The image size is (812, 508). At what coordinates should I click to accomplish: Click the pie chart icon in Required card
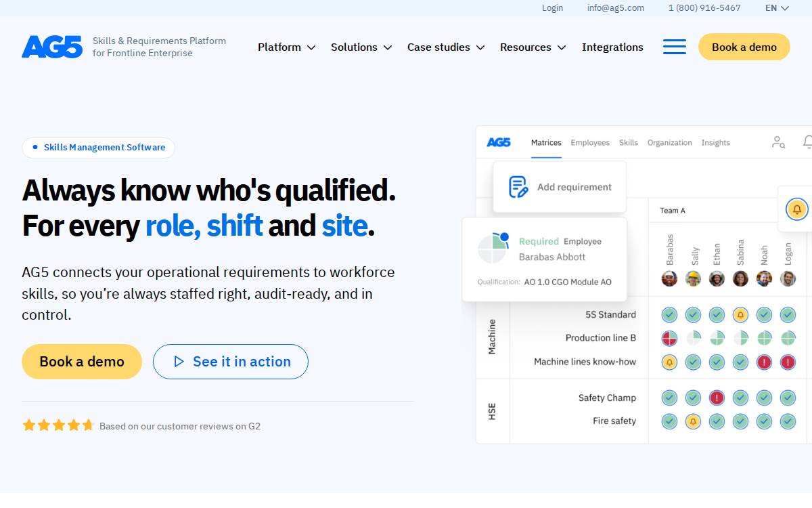pyautogui.click(x=493, y=249)
